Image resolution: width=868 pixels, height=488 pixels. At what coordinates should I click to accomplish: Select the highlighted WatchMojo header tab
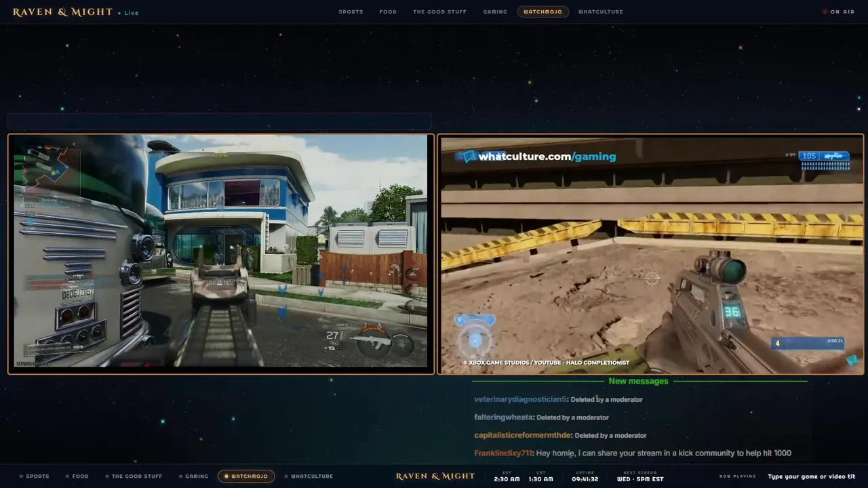(542, 12)
